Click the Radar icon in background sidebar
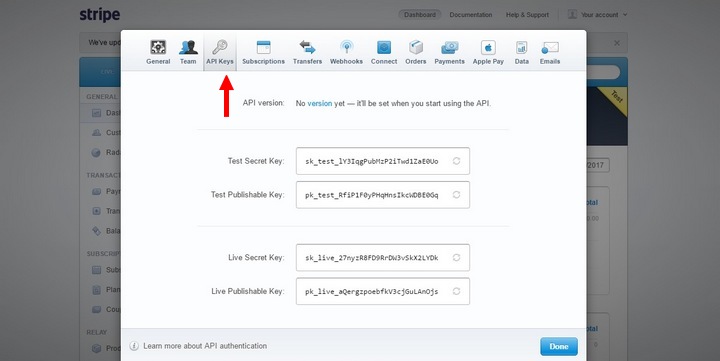The image size is (720, 361). click(96, 152)
